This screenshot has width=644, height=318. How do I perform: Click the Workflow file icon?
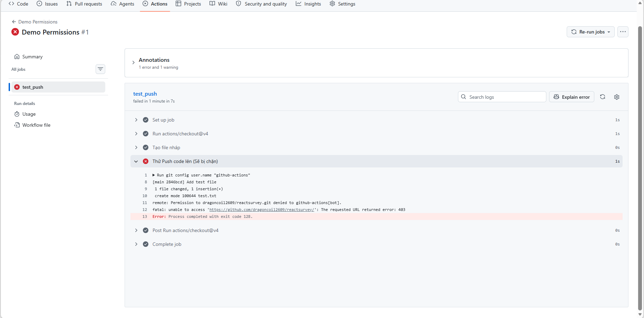pyautogui.click(x=17, y=125)
